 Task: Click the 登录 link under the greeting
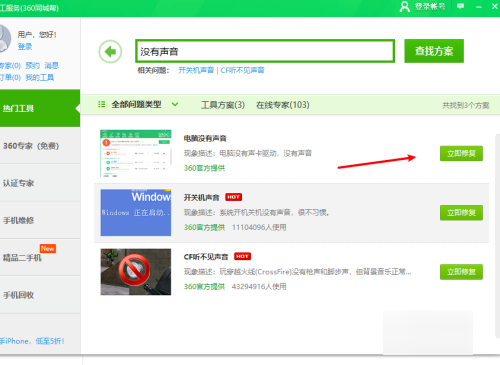click(x=25, y=47)
